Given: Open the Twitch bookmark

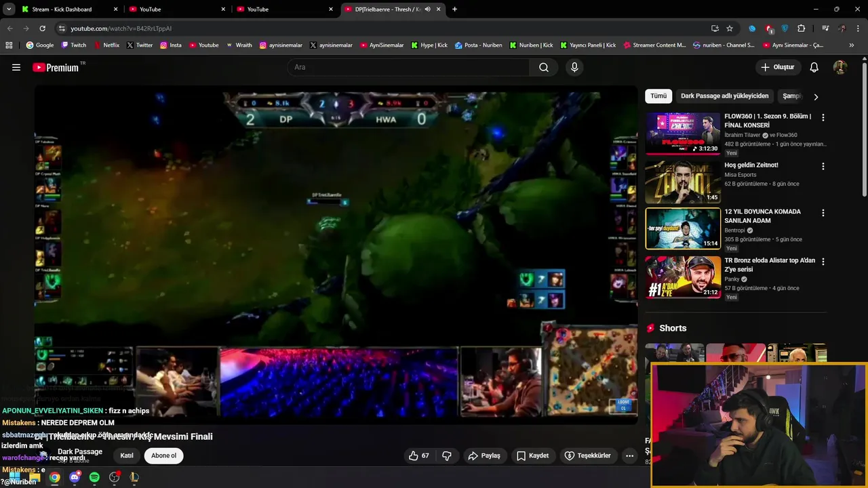Looking at the screenshot, I should 73,45.
